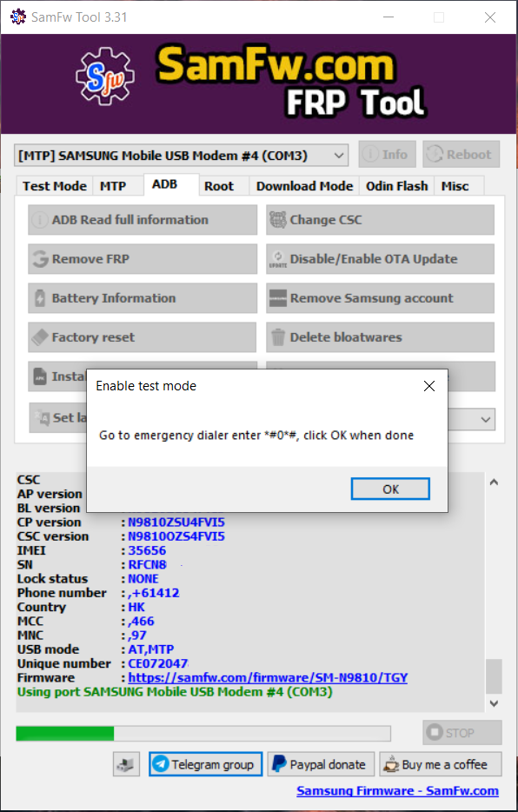Image resolution: width=518 pixels, height=812 pixels.
Task: Click the Country value HK
Action: click(x=136, y=607)
